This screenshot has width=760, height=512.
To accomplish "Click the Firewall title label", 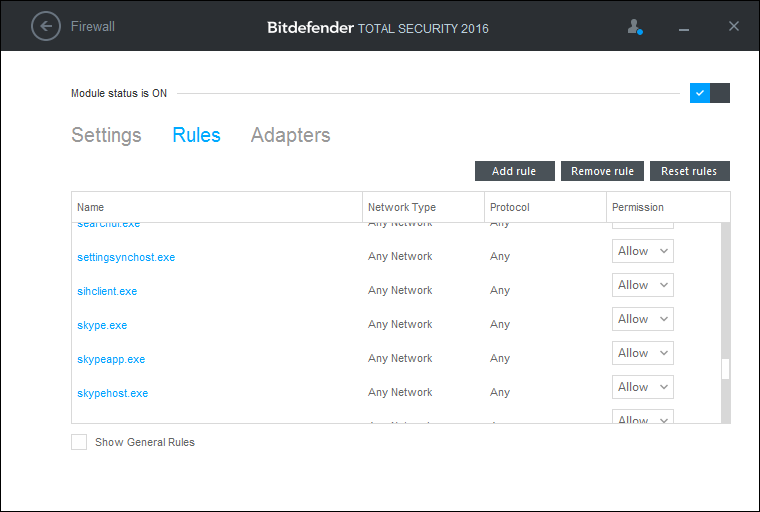I will [x=93, y=26].
